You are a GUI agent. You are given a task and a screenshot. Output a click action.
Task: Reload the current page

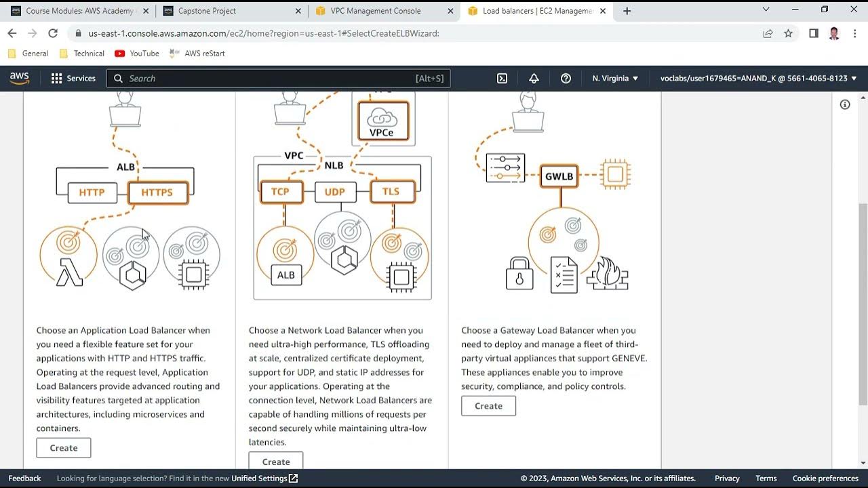click(x=53, y=33)
